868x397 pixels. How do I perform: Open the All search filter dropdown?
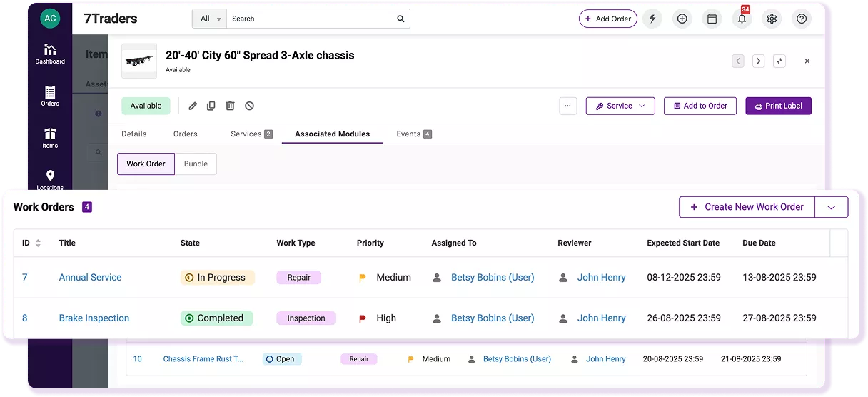(209, 19)
